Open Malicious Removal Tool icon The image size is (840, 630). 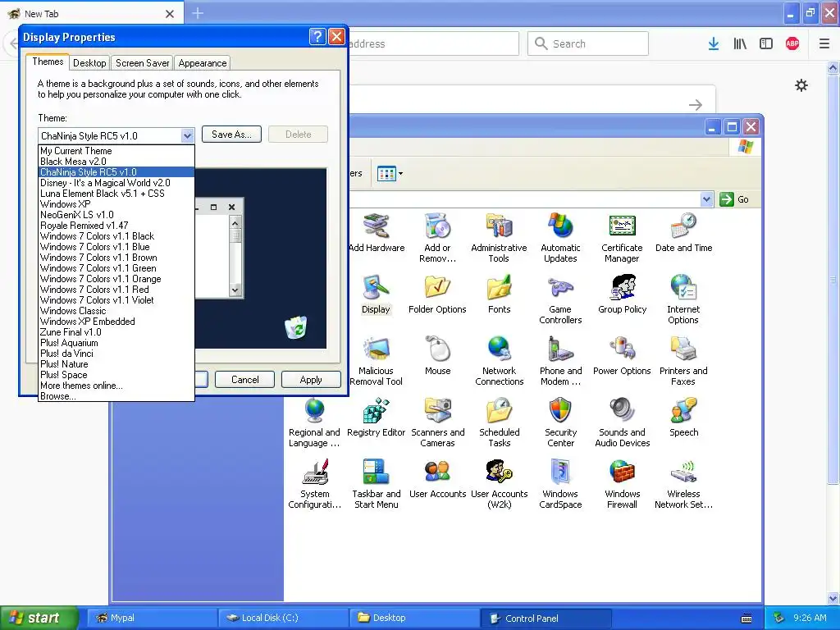pyautogui.click(x=376, y=361)
